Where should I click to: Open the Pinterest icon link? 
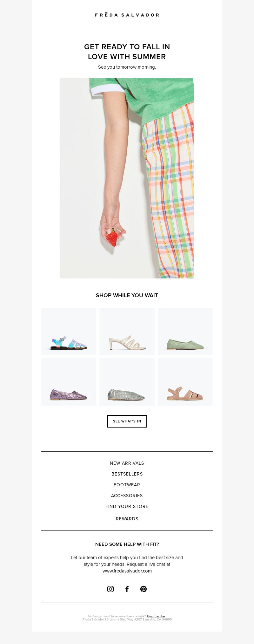144,589
